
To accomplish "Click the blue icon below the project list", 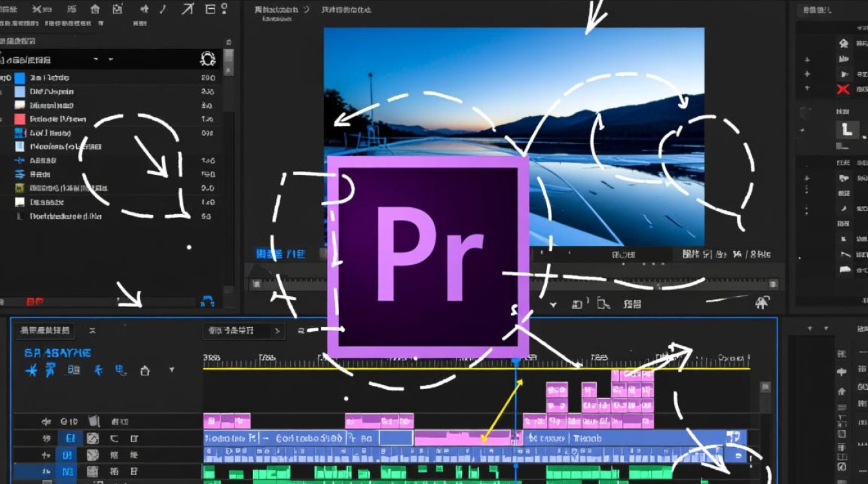I will 208,301.
